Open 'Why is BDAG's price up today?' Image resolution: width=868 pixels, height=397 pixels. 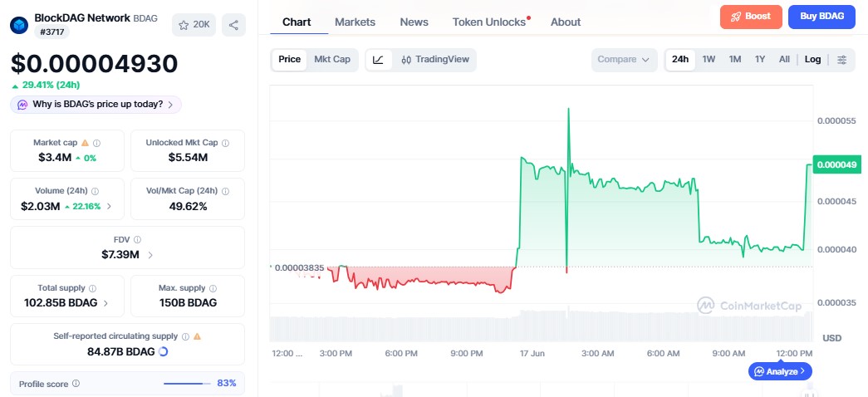pos(96,104)
